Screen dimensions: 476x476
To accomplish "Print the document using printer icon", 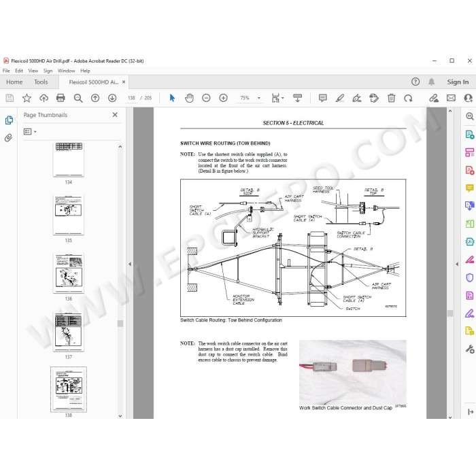I will 61,98.
